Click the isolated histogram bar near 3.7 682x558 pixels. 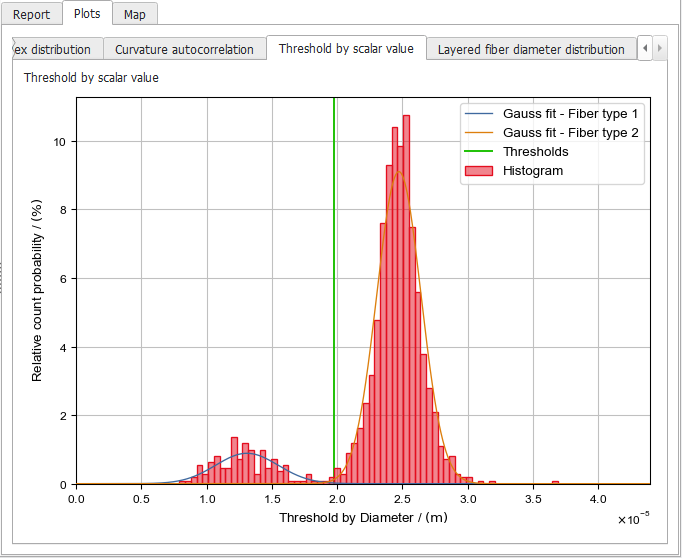point(555,482)
